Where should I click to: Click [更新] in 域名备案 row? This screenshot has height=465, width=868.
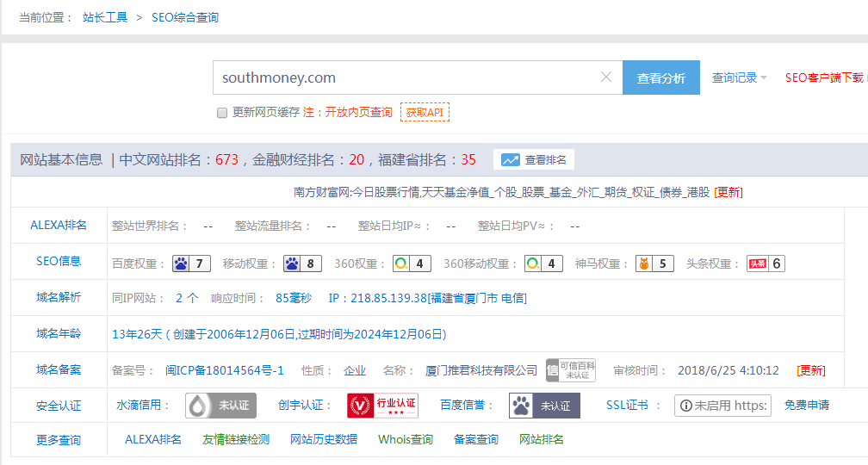[811, 370]
